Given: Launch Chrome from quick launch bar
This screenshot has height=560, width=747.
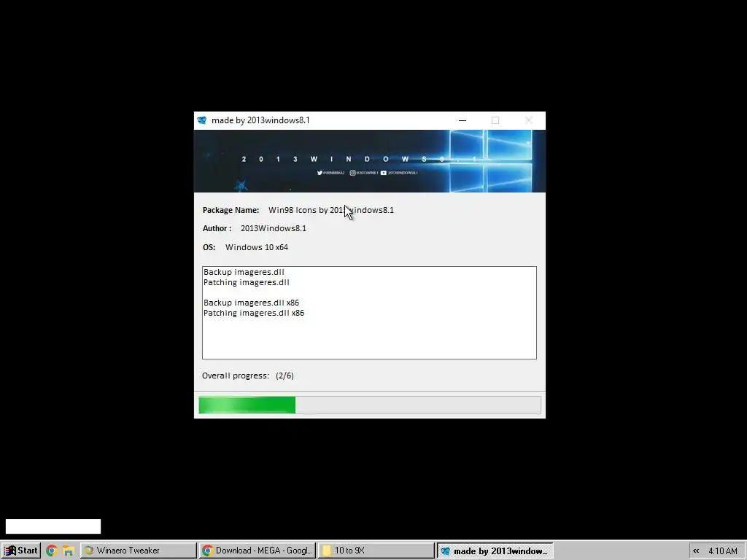Looking at the screenshot, I should (x=52, y=551).
